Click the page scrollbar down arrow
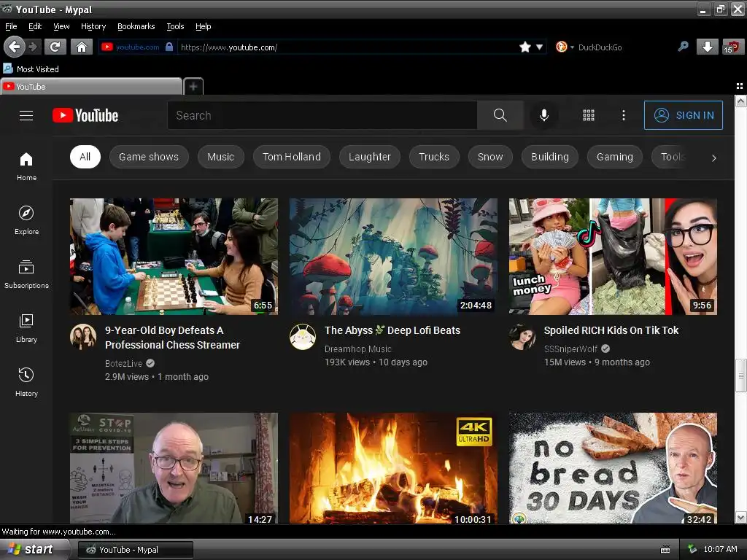 pyautogui.click(x=741, y=518)
